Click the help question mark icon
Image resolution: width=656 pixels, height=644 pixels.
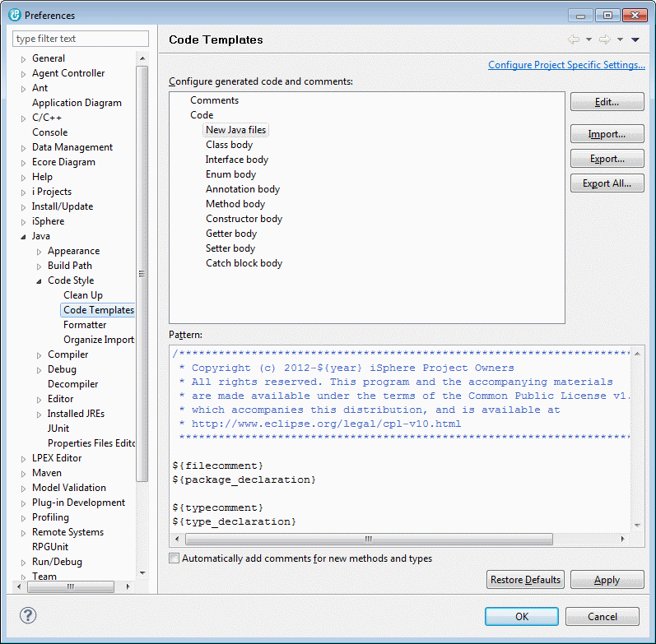pyautogui.click(x=28, y=615)
